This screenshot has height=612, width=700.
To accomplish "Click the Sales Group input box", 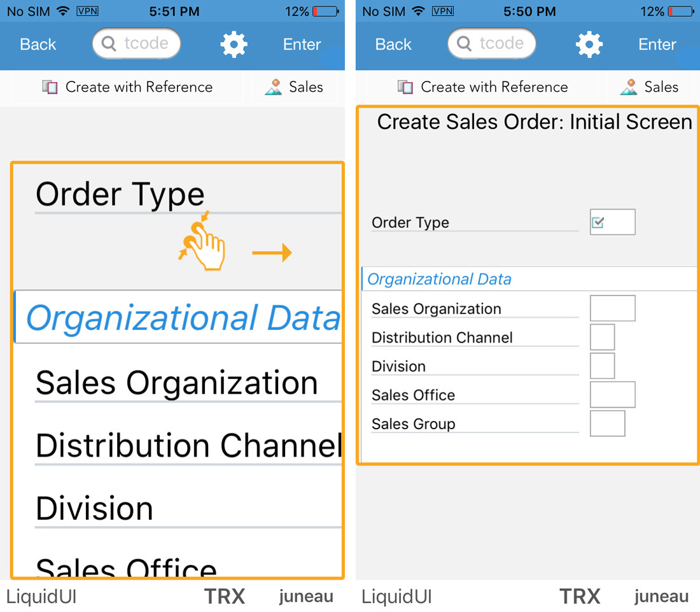I will pos(607,423).
